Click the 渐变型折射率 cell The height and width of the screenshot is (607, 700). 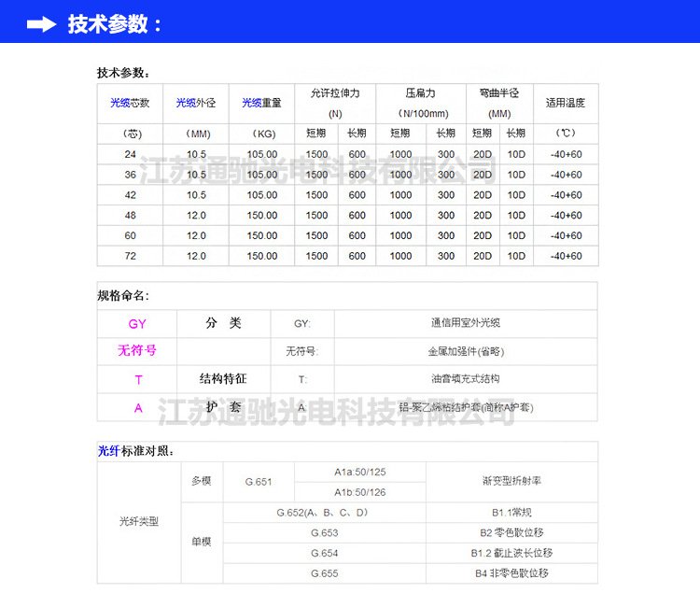pos(511,481)
